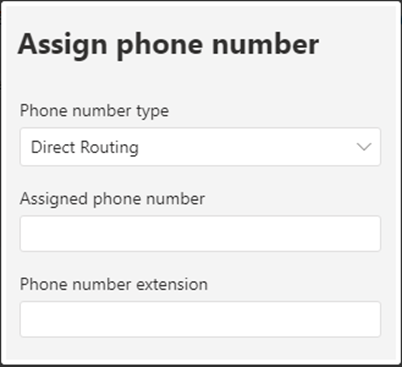Click the Assigned phone number input field
The height and width of the screenshot is (367, 402).
click(200, 233)
